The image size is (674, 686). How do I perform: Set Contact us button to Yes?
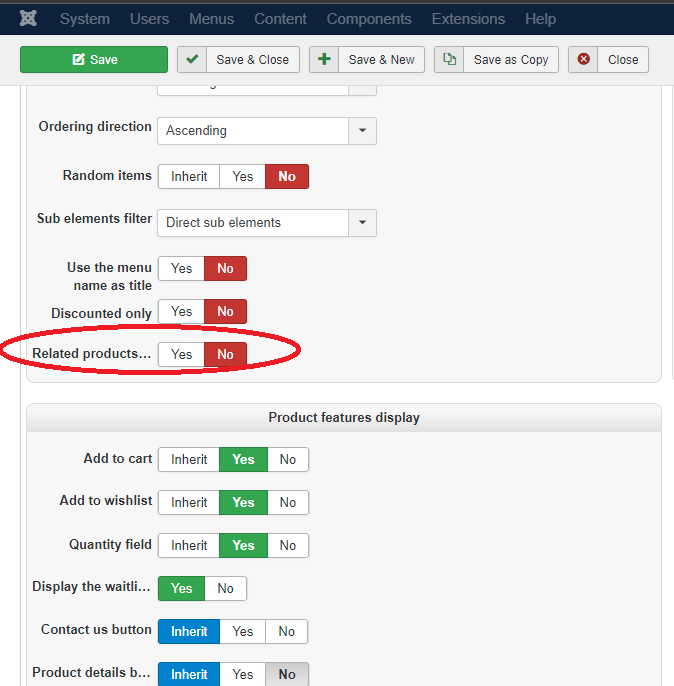[242, 631]
